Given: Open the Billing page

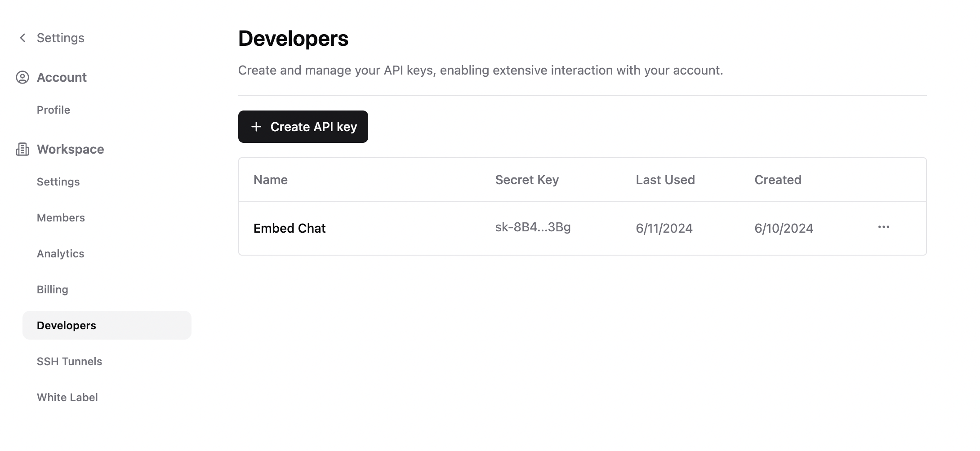Looking at the screenshot, I should click(52, 289).
